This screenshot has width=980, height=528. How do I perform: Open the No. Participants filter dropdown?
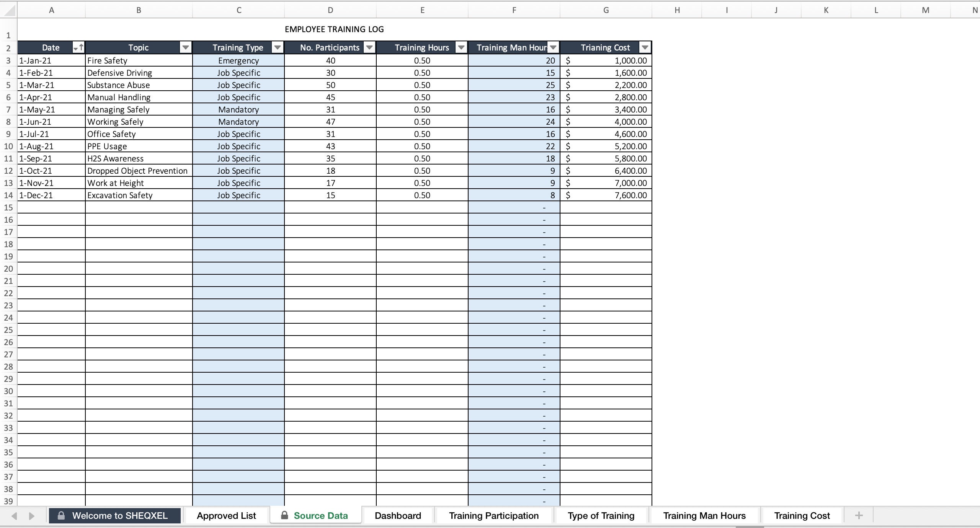[369, 47]
